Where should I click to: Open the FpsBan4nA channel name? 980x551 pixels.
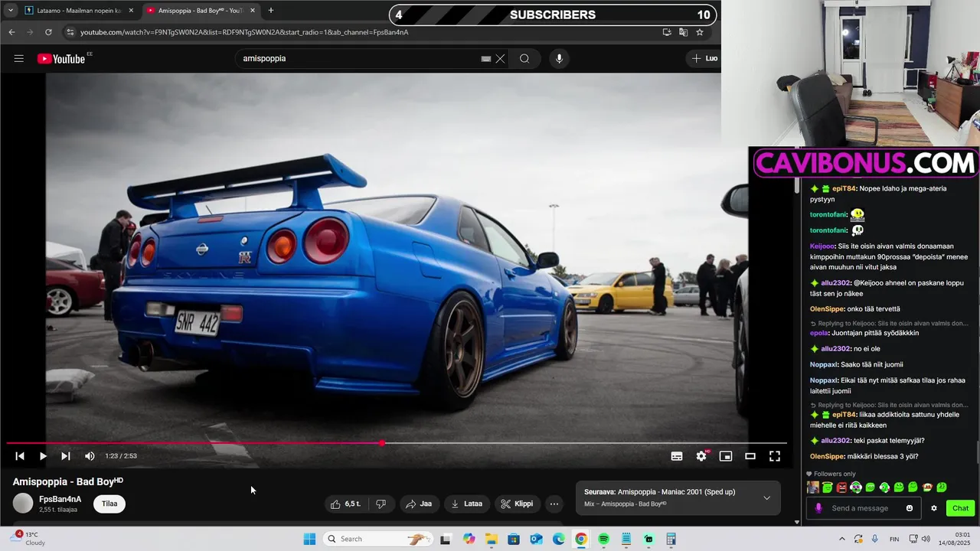(x=60, y=499)
